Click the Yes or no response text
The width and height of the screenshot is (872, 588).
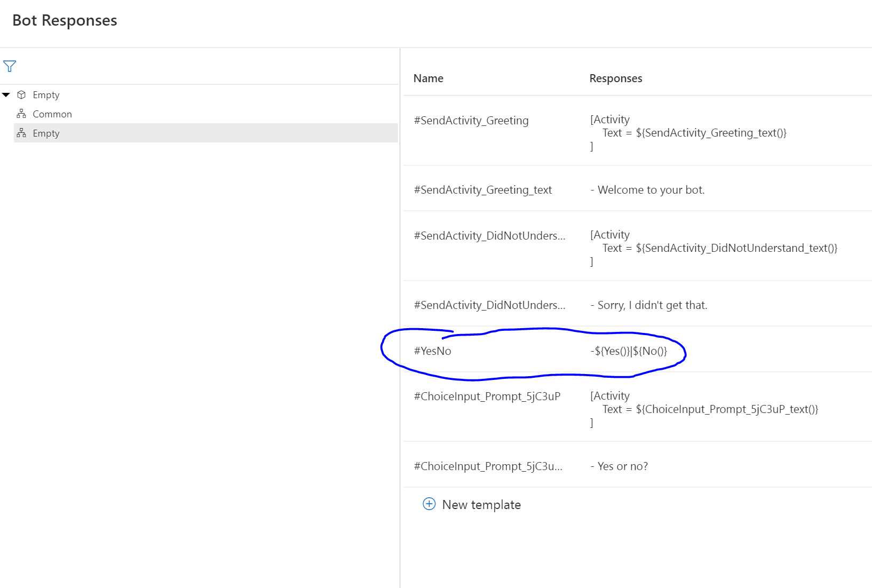[619, 466]
